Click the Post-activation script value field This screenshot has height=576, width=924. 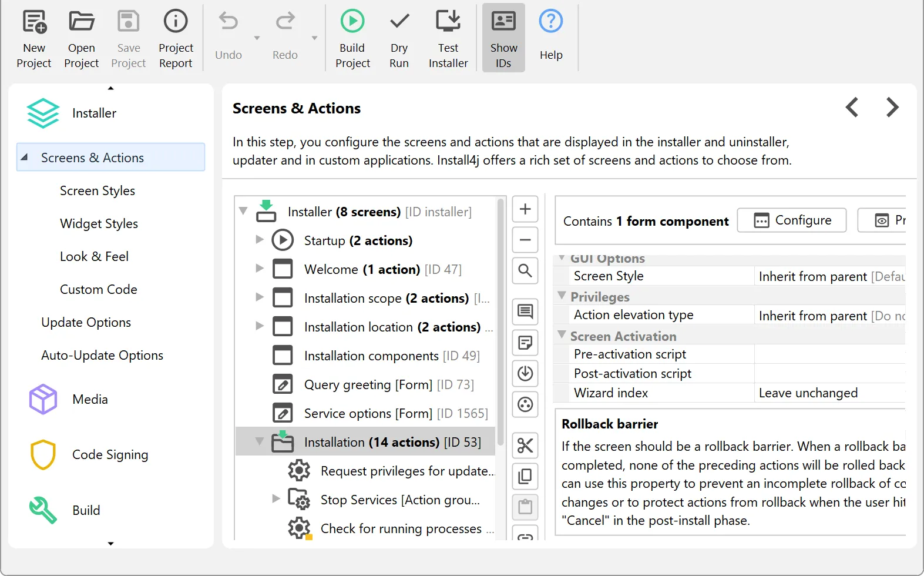pyautogui.click(x=830, y=374)
